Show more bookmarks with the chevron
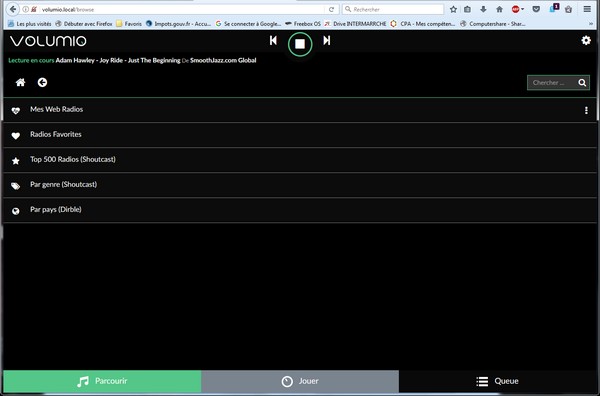 (591, 24)
